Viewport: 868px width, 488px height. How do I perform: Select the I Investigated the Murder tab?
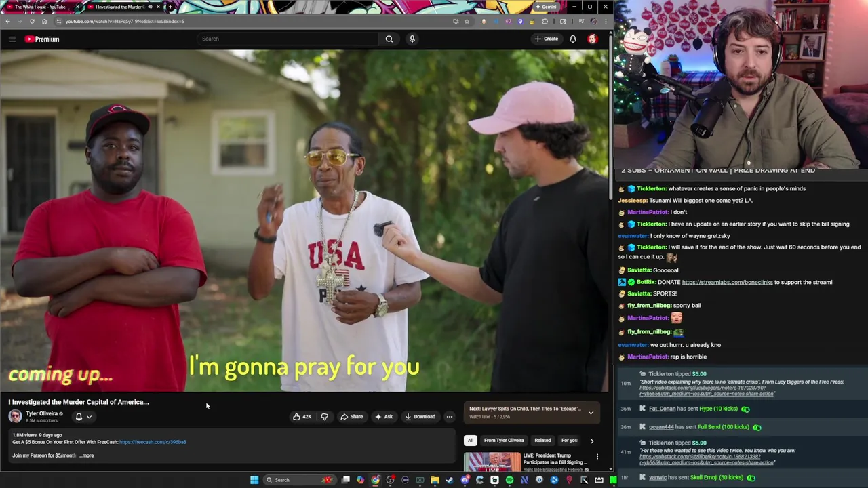pos(121,7)
